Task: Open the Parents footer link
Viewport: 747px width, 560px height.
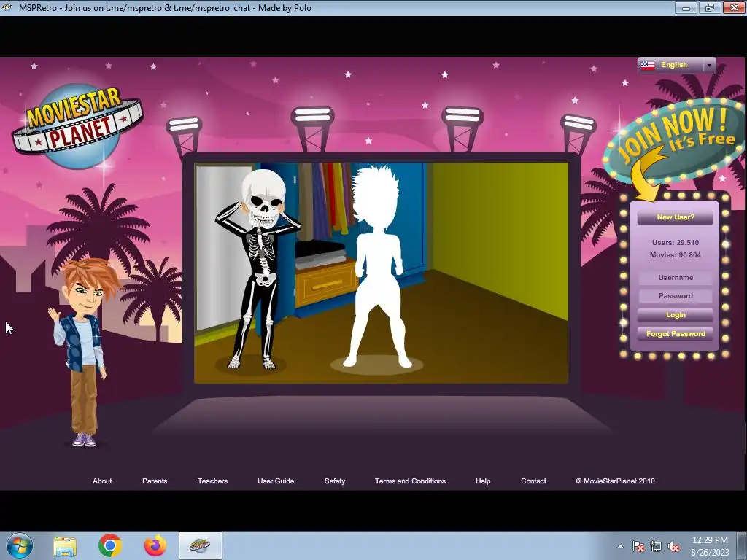Action: point(155,481)
